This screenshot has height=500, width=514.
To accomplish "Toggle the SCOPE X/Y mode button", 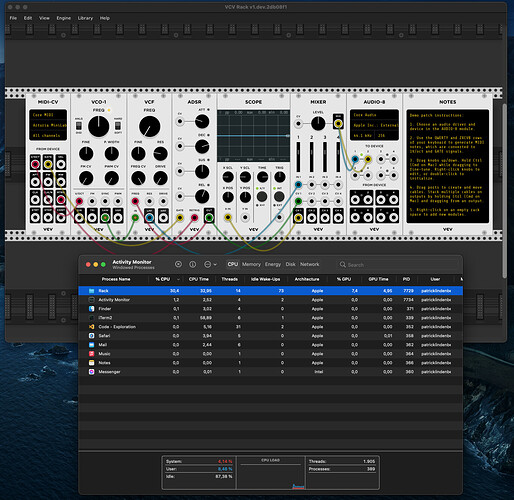I will tap(262, 196).
